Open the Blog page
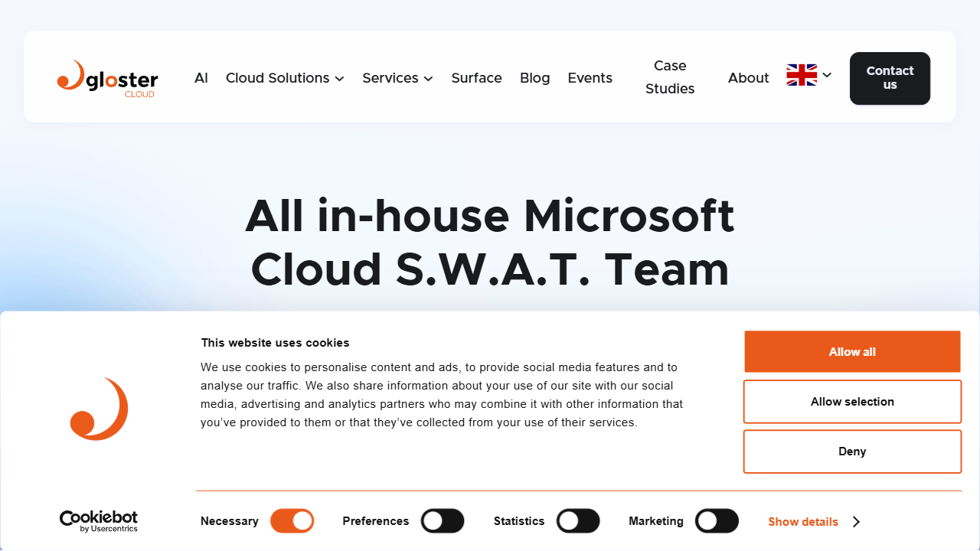This screenshot has width=980, height=551. pos(534,78)
